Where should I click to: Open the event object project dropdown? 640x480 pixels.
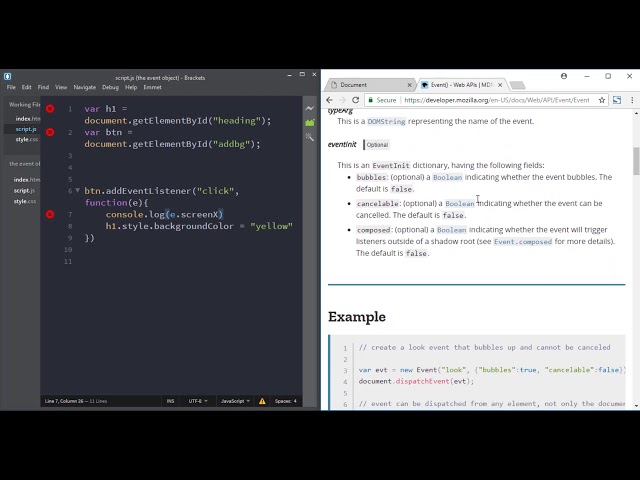pyautogui.click(x=24, y=164)
